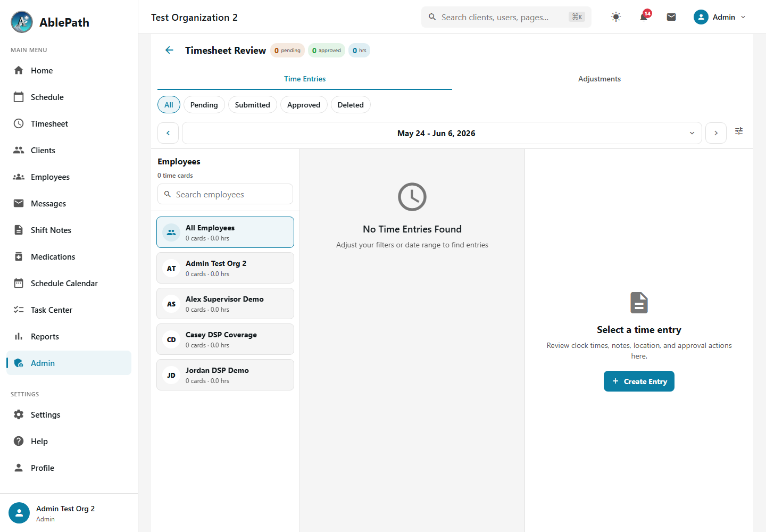Open Task Center in the sidebar
The image size is (766, 532).
[69, 310]
